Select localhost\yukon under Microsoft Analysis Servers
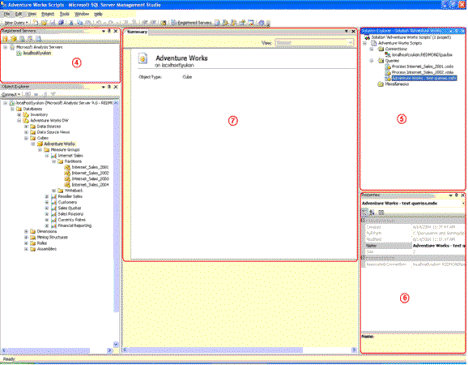 (x=37, y=53)
